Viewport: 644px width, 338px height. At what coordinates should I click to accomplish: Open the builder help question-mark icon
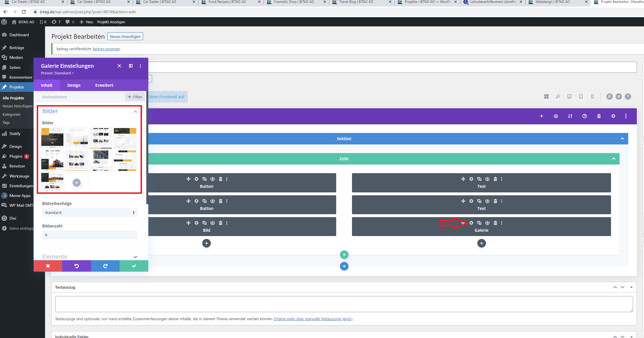pos(628,96)
